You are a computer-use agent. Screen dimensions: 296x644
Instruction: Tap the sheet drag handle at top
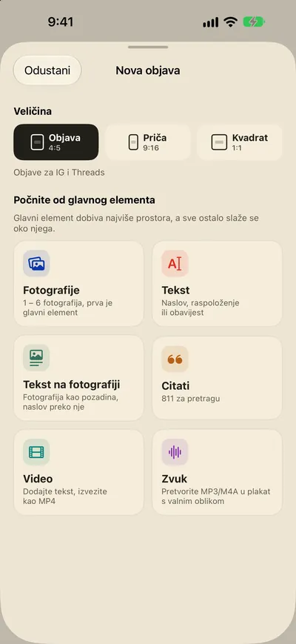coord(148,47)
